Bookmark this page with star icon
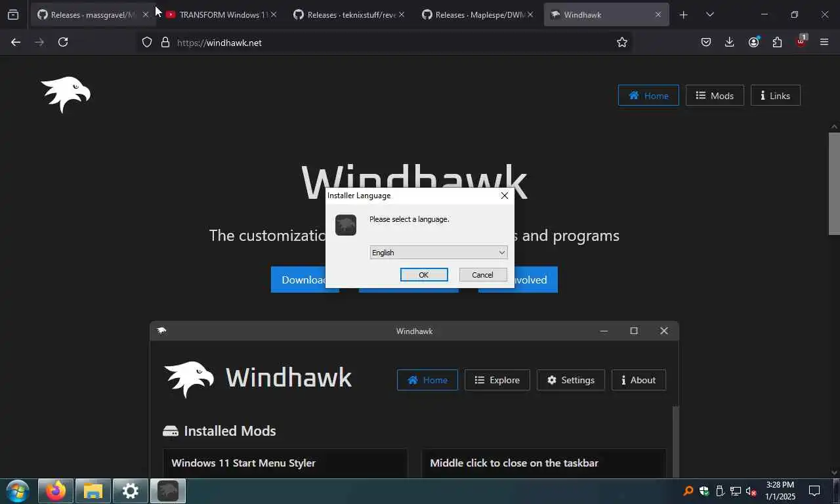840x504 pixels. point(622,42)
